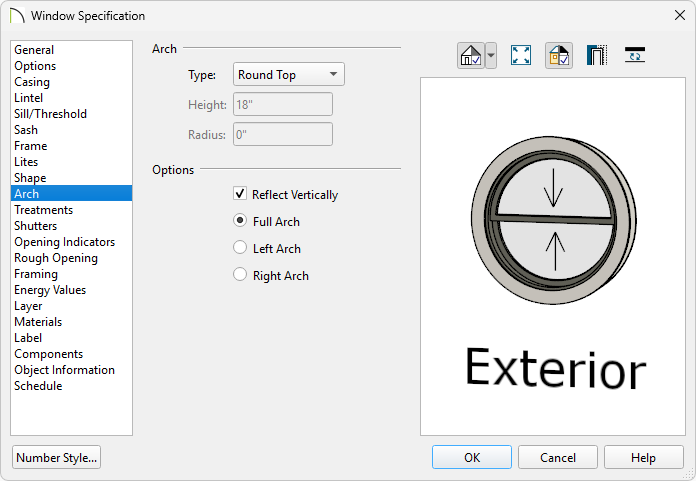Select the Full Arch radio button
The height and width of the screenshot is (481, 696).
[240, 221]
